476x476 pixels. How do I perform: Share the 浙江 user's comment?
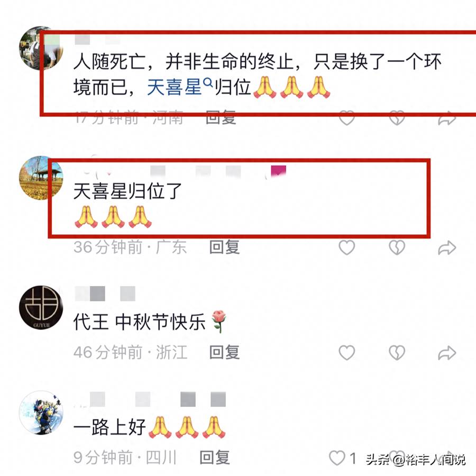click(x=447, y=353)
